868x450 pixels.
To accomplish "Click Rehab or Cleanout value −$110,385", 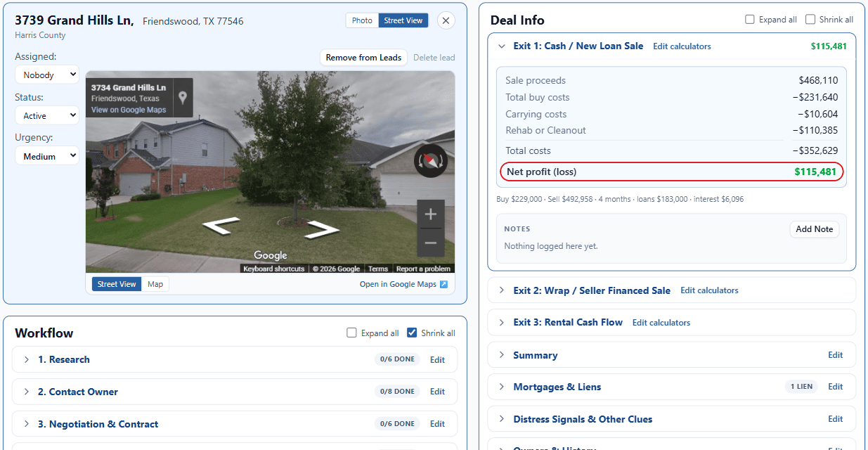I will point(815,130).
